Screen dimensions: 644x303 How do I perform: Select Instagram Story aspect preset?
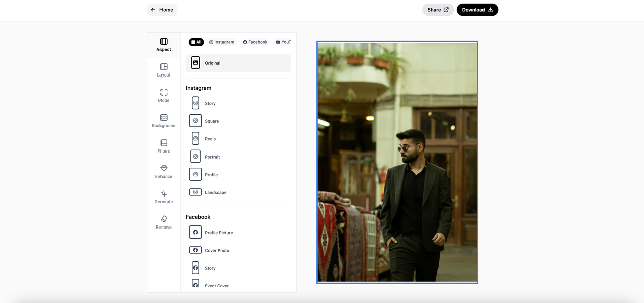click(x=238, y=103)
